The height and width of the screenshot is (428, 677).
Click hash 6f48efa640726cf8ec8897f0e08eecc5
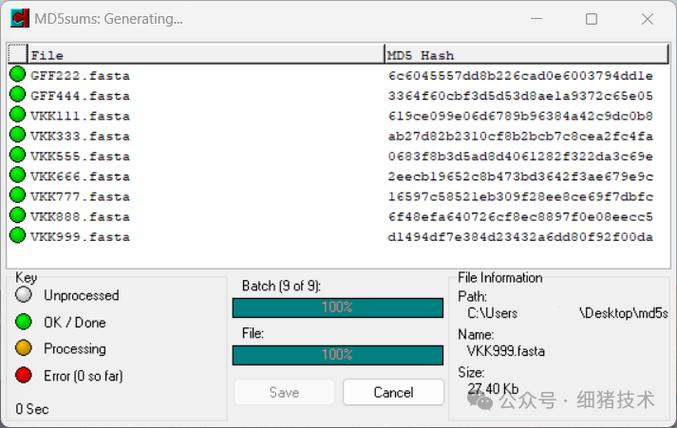pyautogui.click(x=520, y=217)
